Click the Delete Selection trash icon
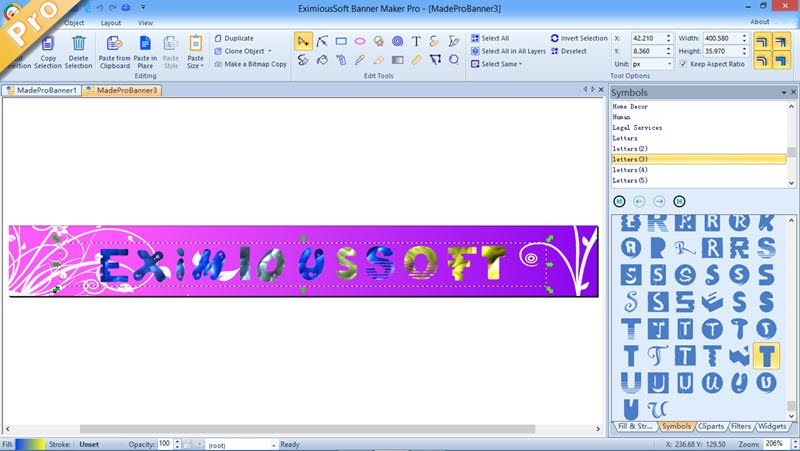Viewport: 800px width, 451px height. pos(79,43)
